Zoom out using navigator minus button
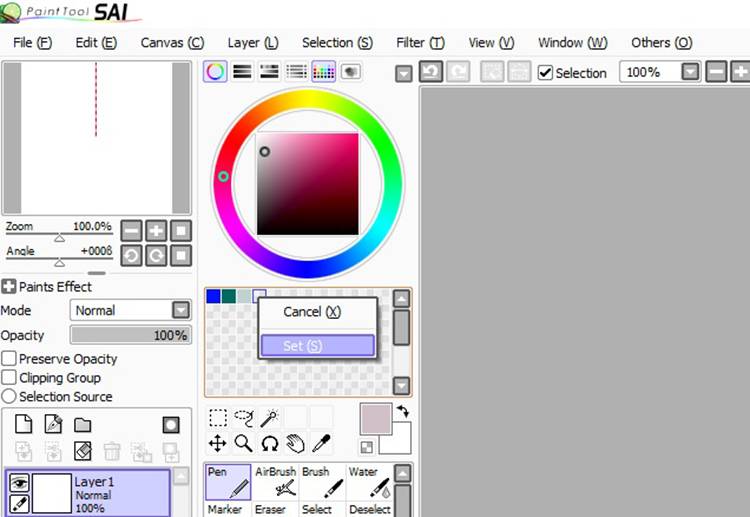This screenshot has width=750, height=517. point(132,231)
